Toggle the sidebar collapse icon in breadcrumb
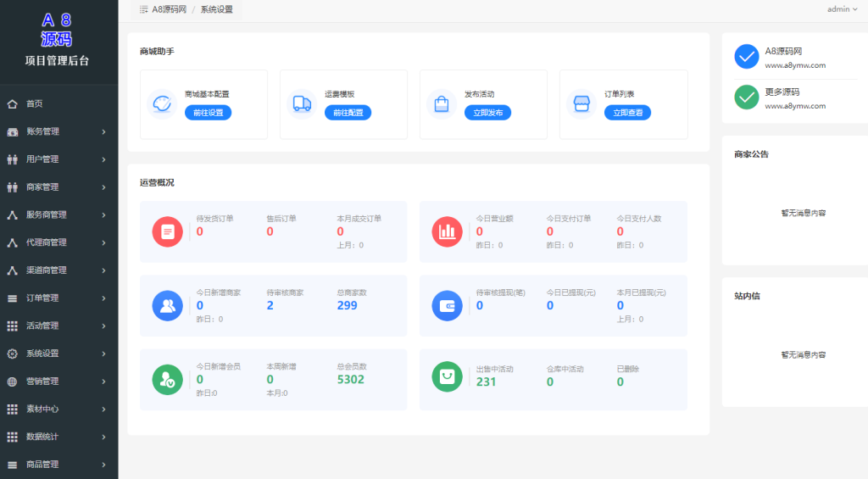This screenshot has width=868, height=479. 143,9
